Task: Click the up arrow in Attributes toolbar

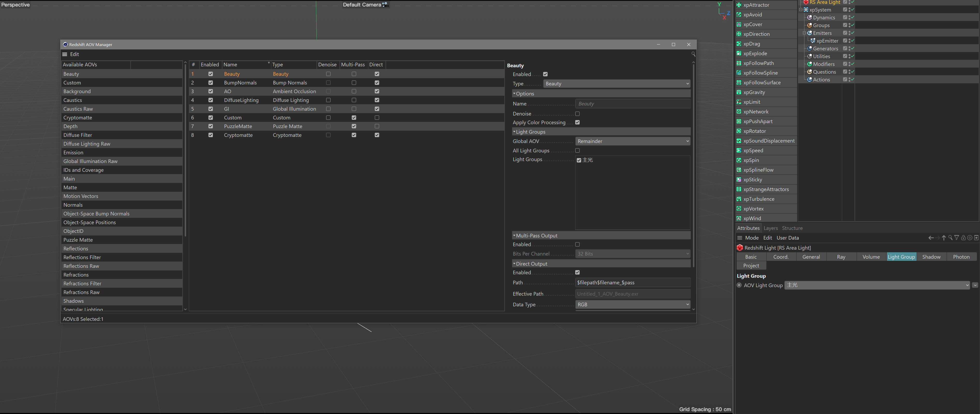Action: (944, 238)
